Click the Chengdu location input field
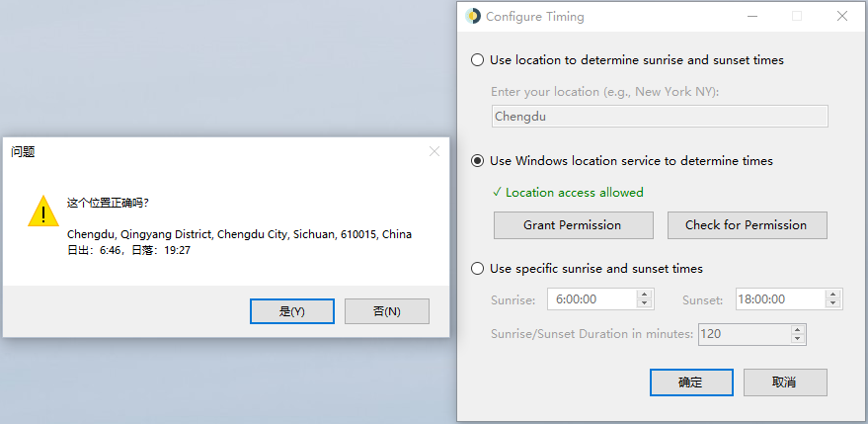868x424 pixels. pos(660,117)
